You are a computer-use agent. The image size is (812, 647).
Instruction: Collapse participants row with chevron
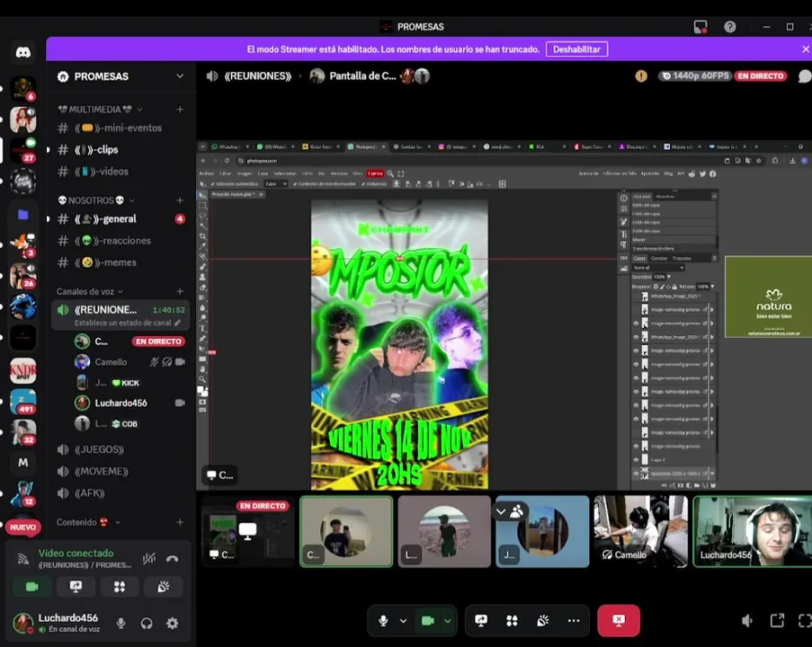tap(501, 512)
